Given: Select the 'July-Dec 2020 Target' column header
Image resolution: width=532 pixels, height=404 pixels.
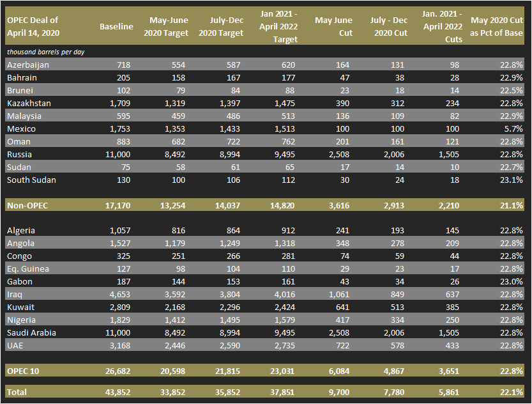Looking at the screenshot, I should click(221, 26).
